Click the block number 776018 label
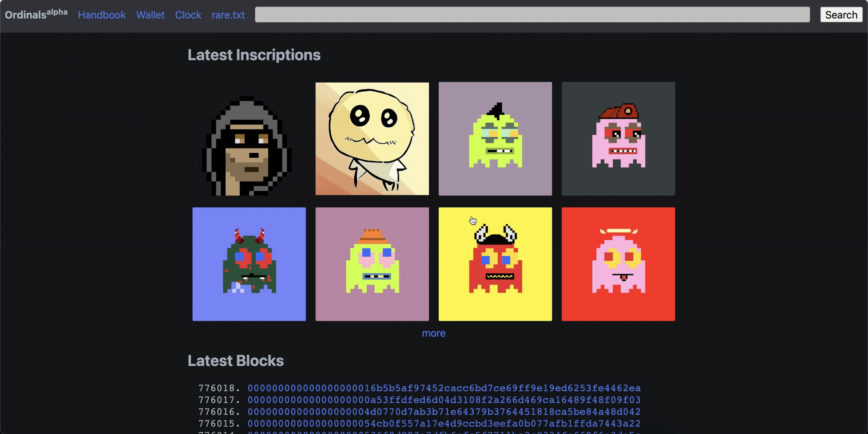868x434 pixels. (x=219, y=388)
